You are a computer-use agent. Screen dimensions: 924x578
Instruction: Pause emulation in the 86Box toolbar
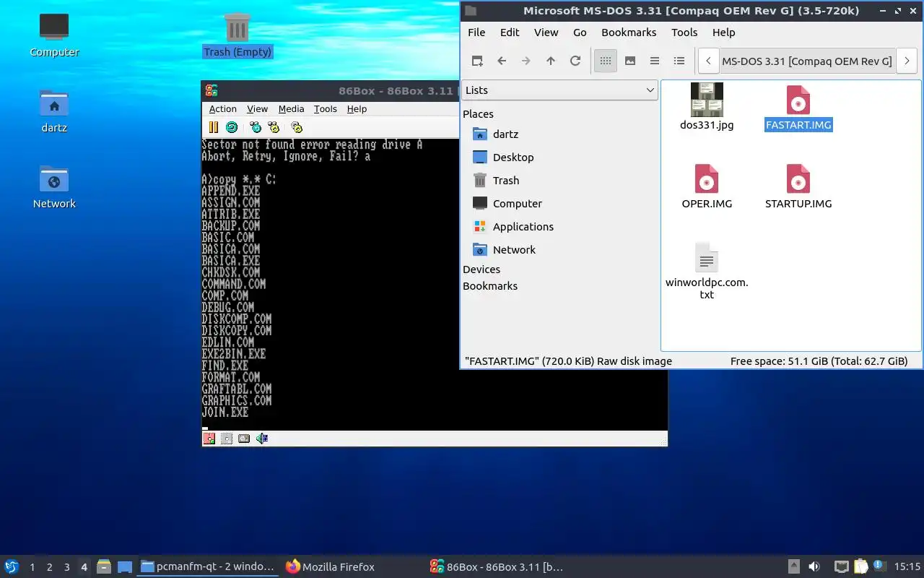(x=213, y=127)
